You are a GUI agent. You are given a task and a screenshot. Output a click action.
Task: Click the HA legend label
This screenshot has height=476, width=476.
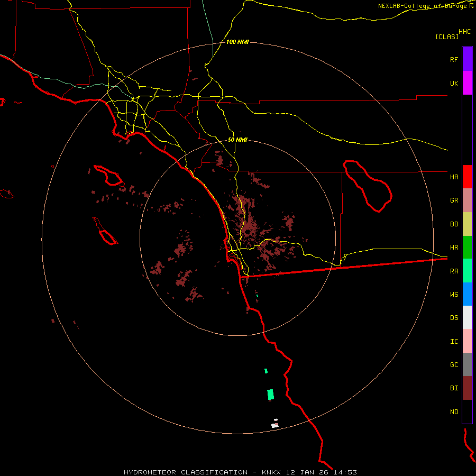[x=454, y=177]
